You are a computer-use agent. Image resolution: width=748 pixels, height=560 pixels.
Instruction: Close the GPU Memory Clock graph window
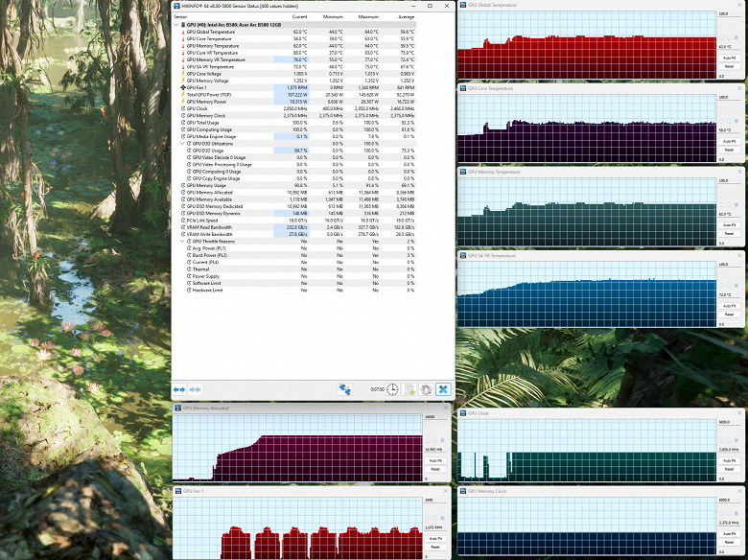point(739,491)
